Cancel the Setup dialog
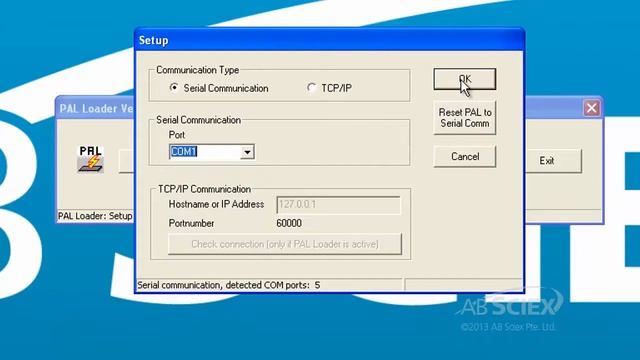Screen dimensions: 640x360 (x=464, y=156)
